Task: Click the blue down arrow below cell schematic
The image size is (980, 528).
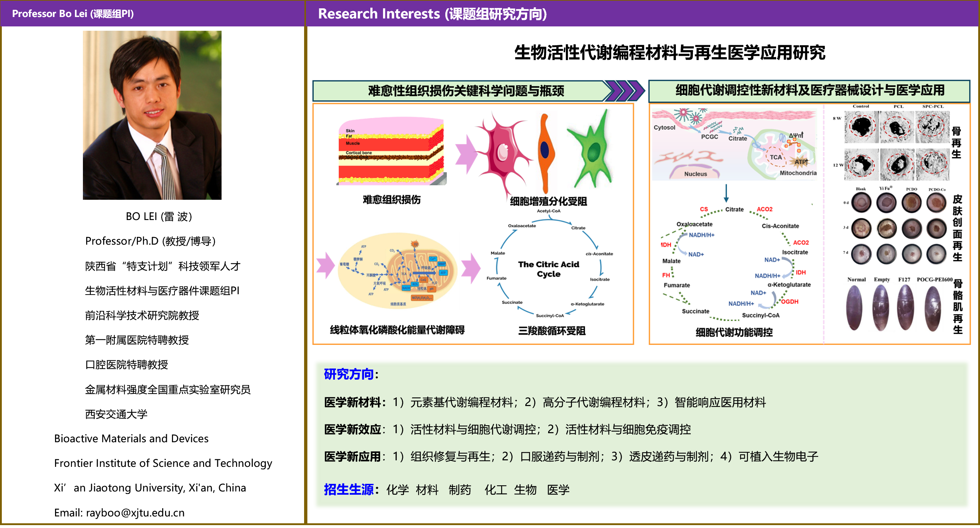Action: point(726,193)
